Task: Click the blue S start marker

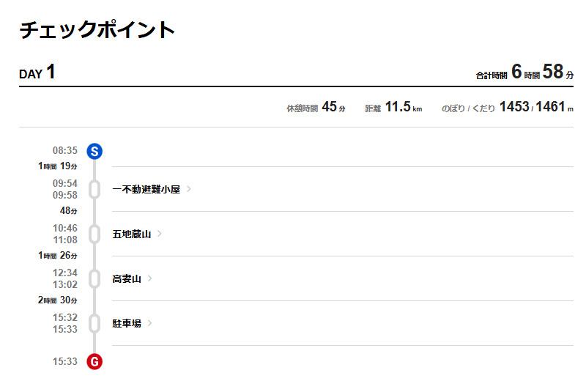Action: (x=94, y=152)
